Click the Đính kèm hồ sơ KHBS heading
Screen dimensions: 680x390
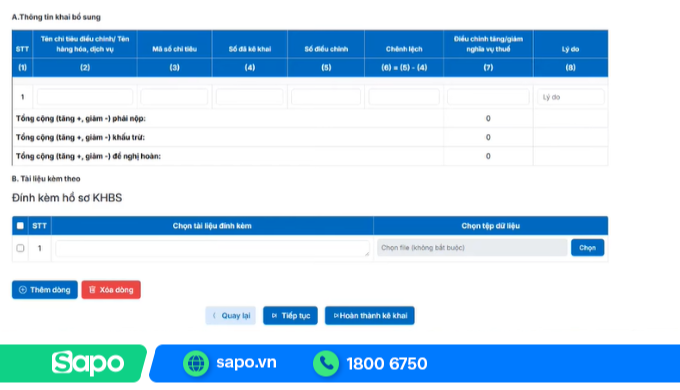67,198
